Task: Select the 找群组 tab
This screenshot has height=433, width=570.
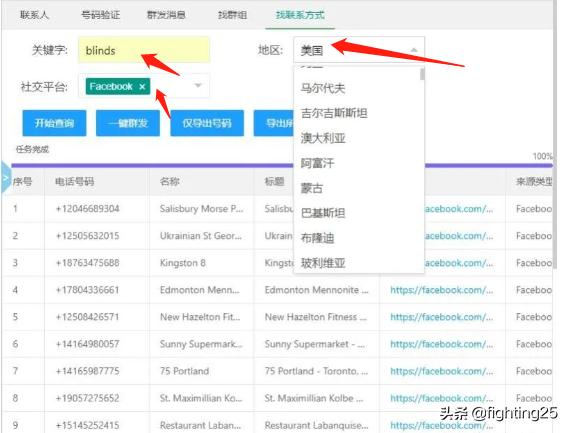Action: click(x=232, y=15)
